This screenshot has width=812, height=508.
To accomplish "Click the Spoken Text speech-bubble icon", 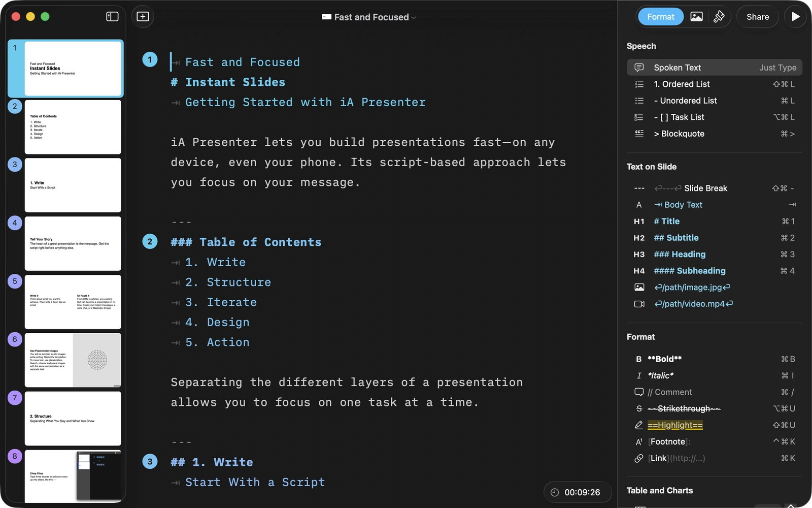I will [639, 68].
